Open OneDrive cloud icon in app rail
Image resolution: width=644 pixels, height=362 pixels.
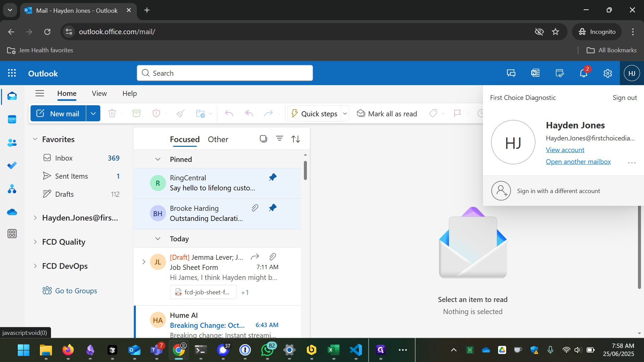click(12, 212)
